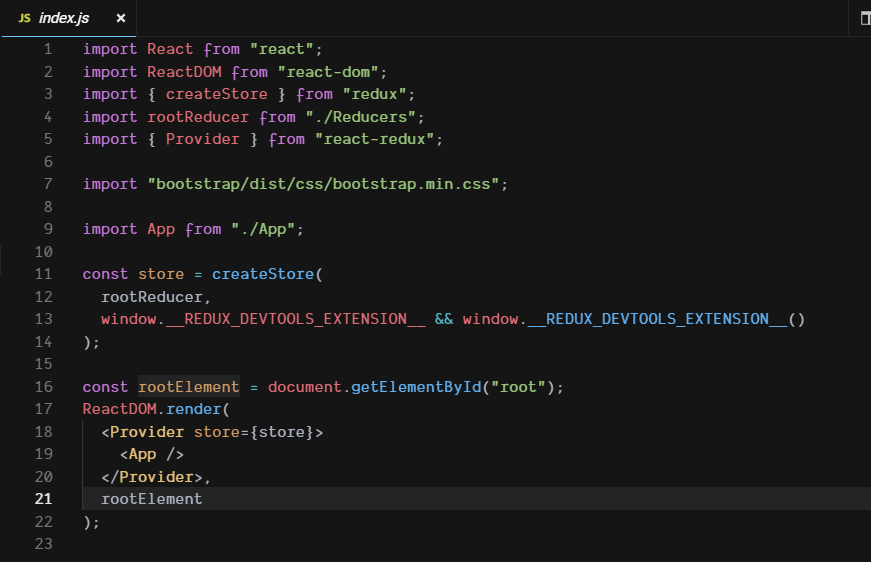Click the createStore call on line 11
The image size is (871, 562).
(263, 274)
